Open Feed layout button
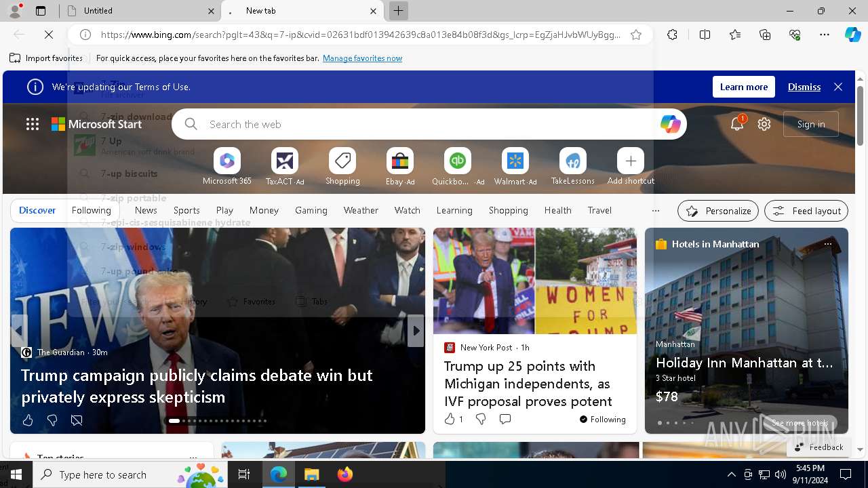The image size is (868, 488). [806, 211]
